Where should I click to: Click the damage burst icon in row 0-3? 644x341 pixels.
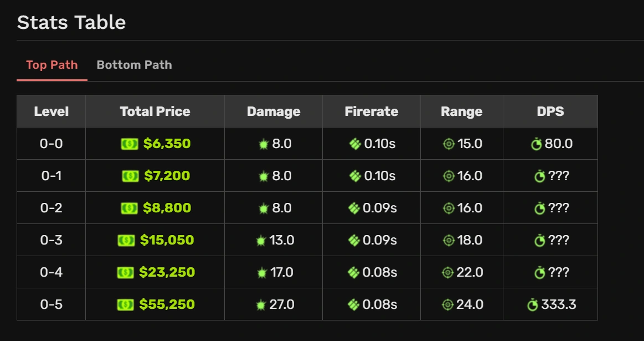click(x=261, y=241)
